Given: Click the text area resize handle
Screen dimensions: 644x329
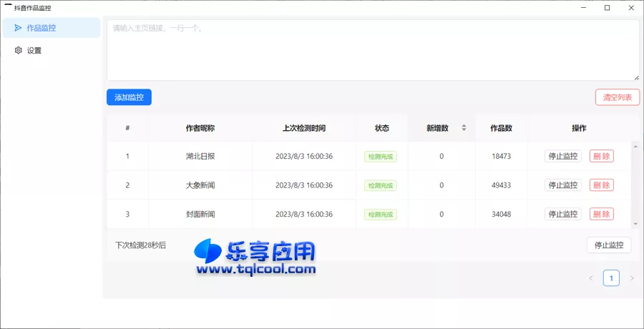Looking at the screenshot, I should click(636, 77).
